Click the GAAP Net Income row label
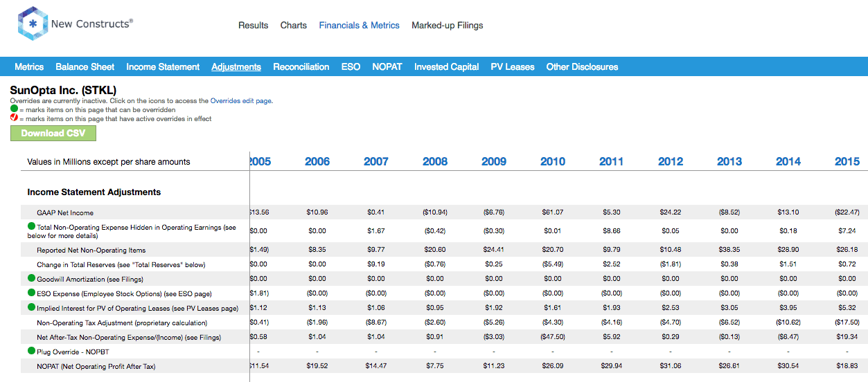This screenshot has width=868, height=382. click(65, 212)
